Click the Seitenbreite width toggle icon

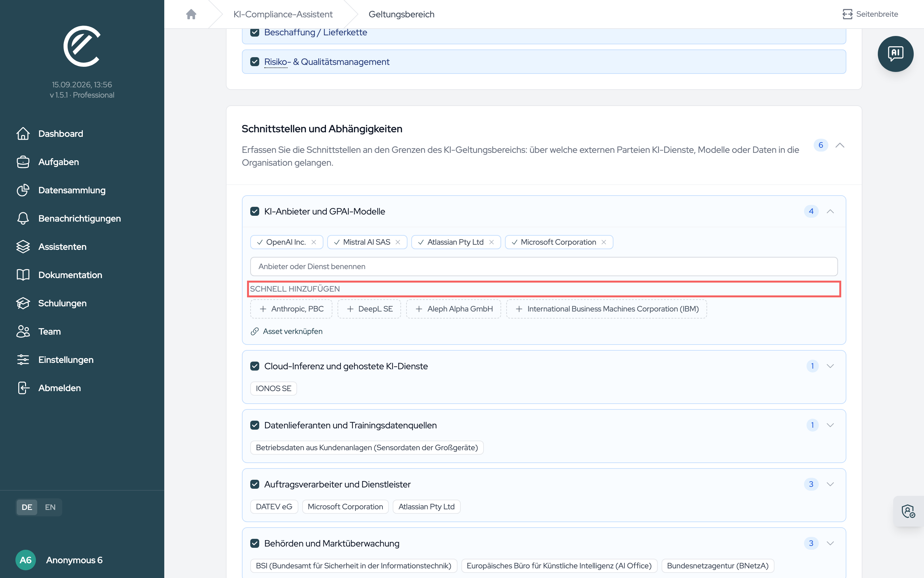847,14
